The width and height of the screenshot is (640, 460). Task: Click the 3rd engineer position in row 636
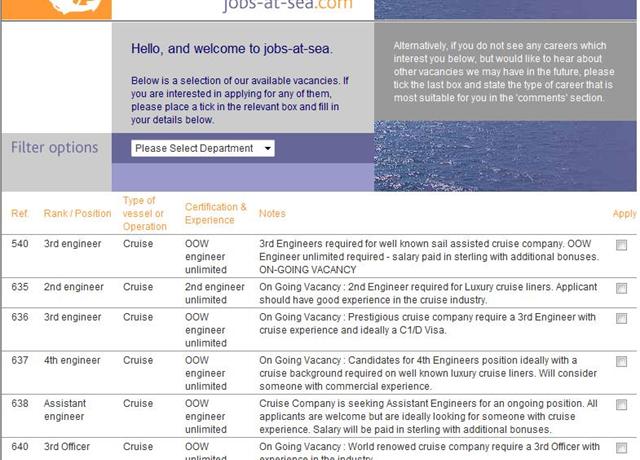(73, 317)
